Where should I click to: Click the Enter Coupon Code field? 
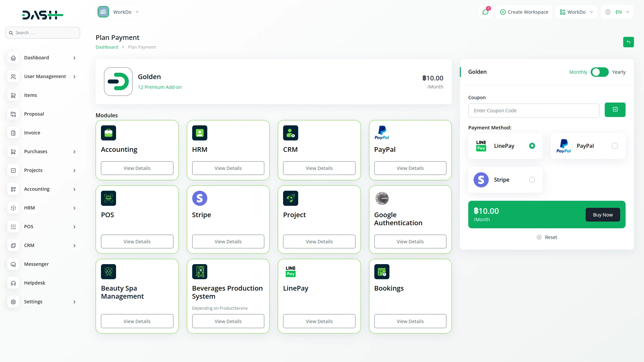[x=534, y=110]
